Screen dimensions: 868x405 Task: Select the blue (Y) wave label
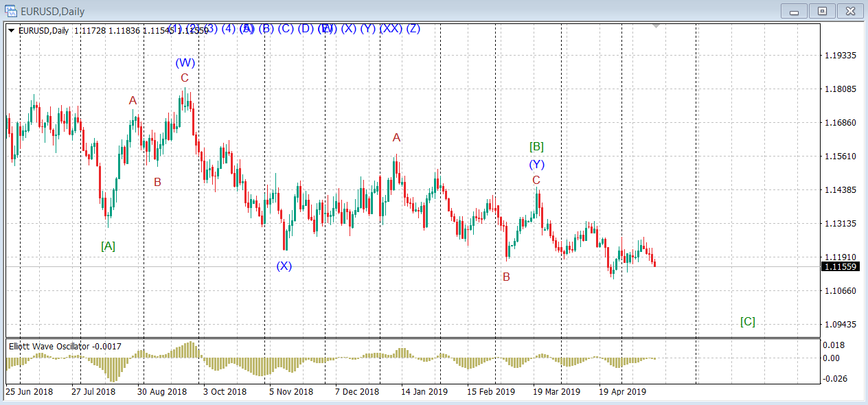point(537,164)
